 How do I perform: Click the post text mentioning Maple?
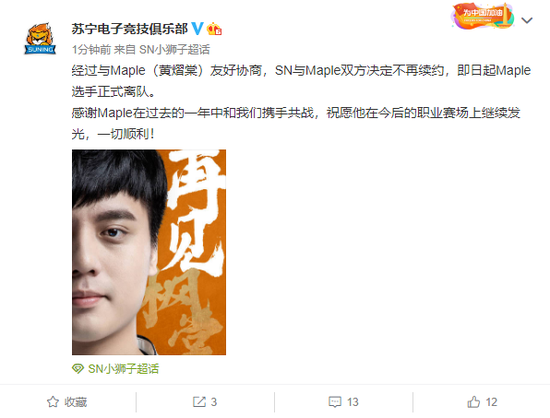point(301,102)
